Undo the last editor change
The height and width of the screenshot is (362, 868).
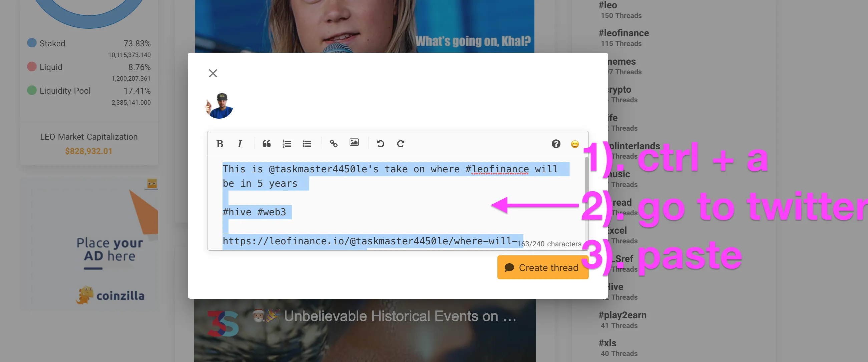[x=380, y=144]
